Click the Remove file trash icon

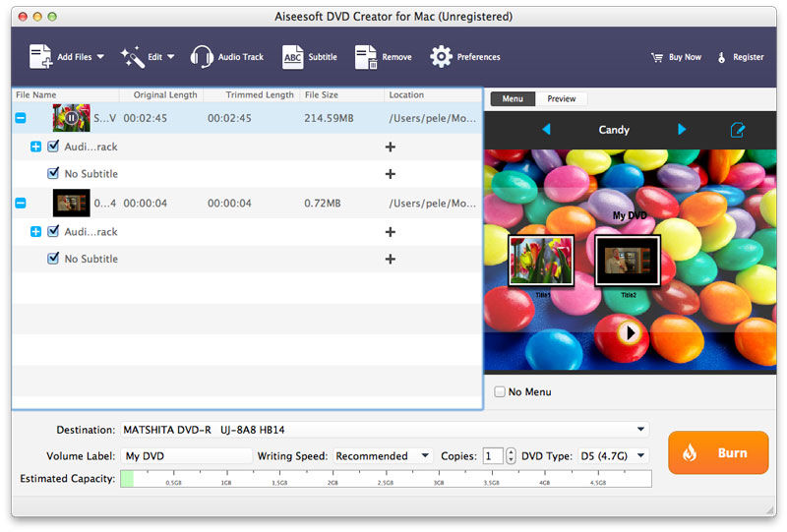(x=366, y=57)
